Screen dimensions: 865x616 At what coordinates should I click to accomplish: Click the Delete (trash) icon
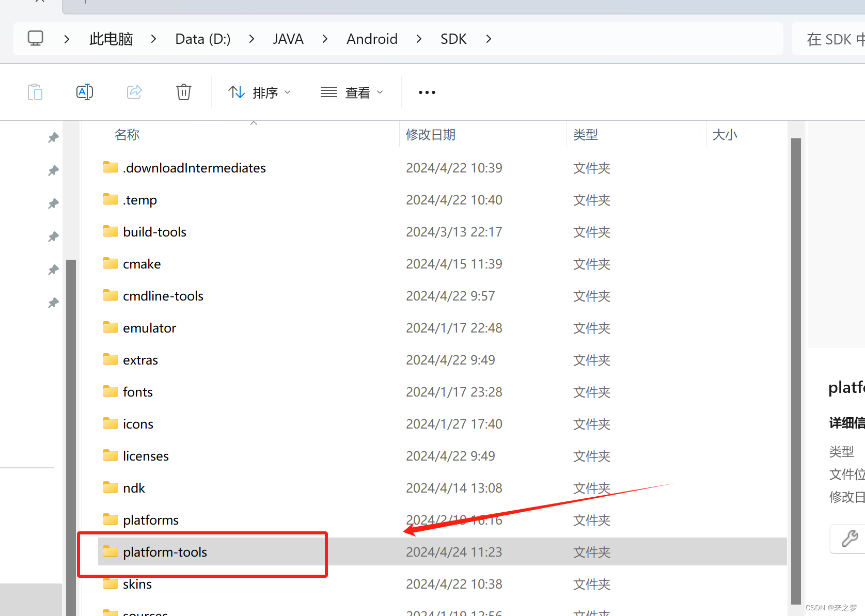tap(183, 92)
